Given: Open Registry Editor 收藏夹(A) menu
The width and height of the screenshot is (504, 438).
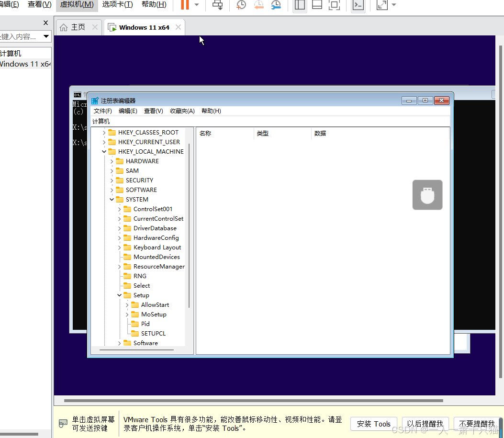Looking at the screenshot, I should pos(182,111).
